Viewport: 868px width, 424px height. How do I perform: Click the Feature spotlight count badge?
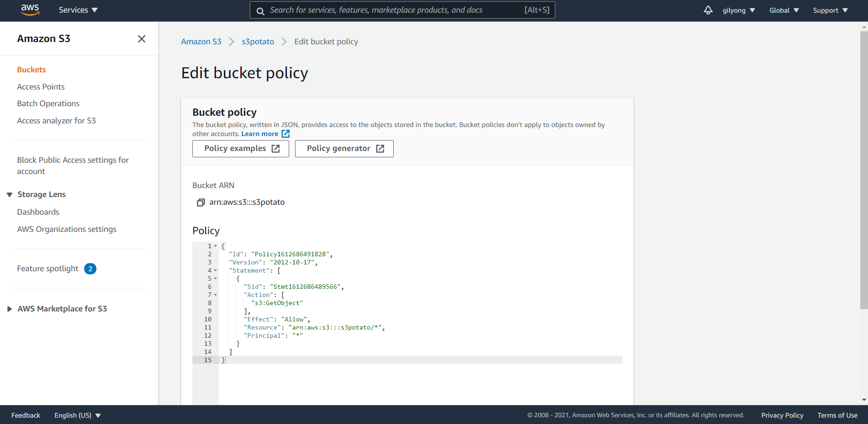point(90,269)
